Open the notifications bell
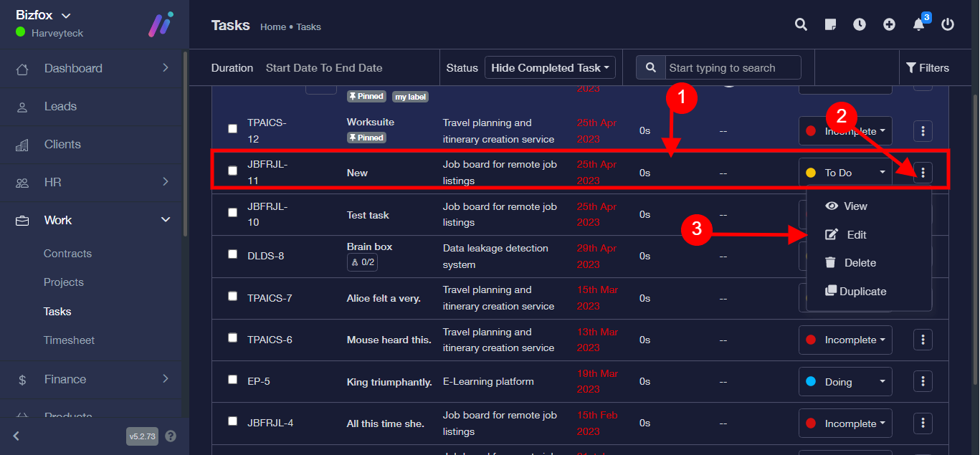This screenshot has height=455, width=980. [x=918, y=25]
